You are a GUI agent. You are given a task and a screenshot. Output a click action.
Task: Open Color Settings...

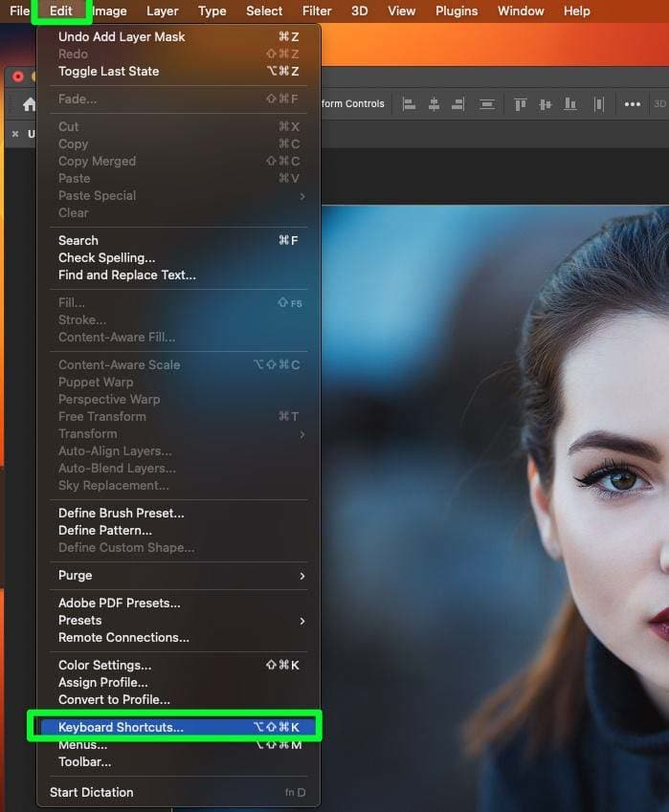pos(179,665)
